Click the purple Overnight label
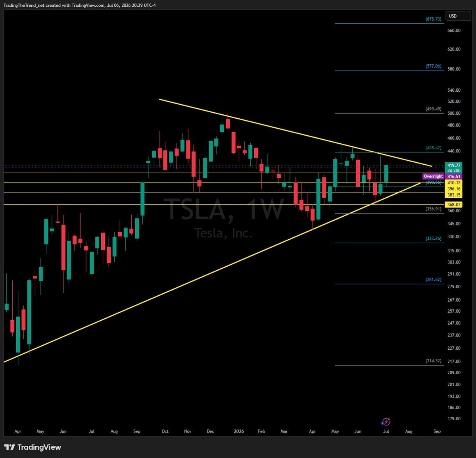The height and width of the screenshot is (458, 476). 433,176
